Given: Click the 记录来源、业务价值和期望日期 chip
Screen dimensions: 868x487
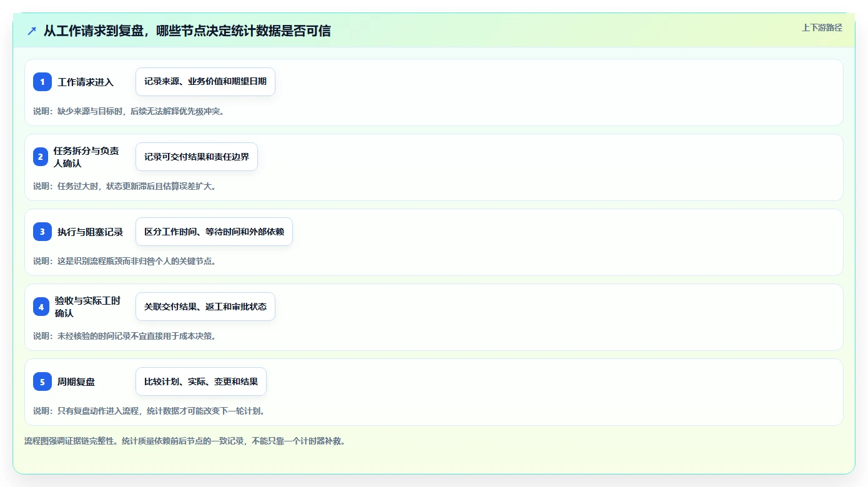Looking at the screenshot, I should pos(205,82).
